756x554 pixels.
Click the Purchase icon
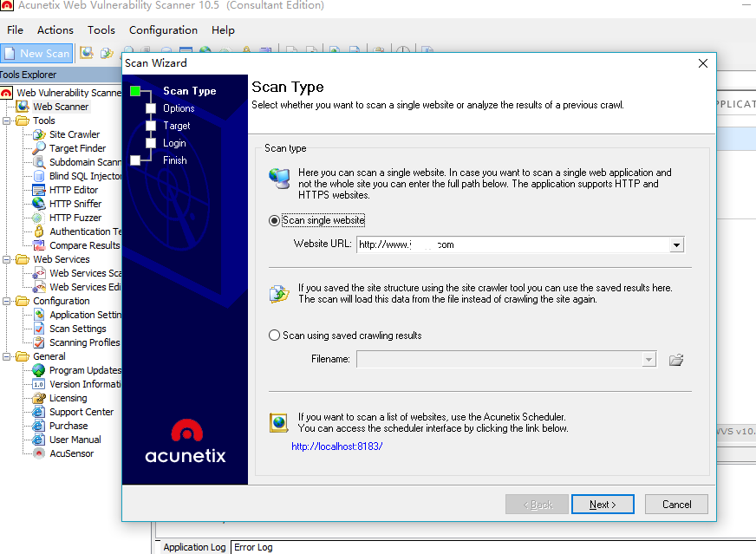pos(39,426)
